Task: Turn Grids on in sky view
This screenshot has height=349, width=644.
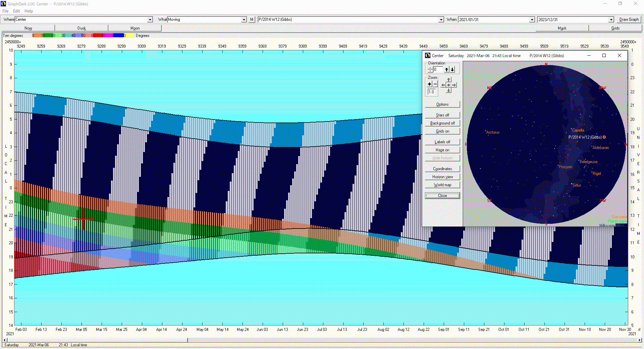Action: (x=442, y=131)
